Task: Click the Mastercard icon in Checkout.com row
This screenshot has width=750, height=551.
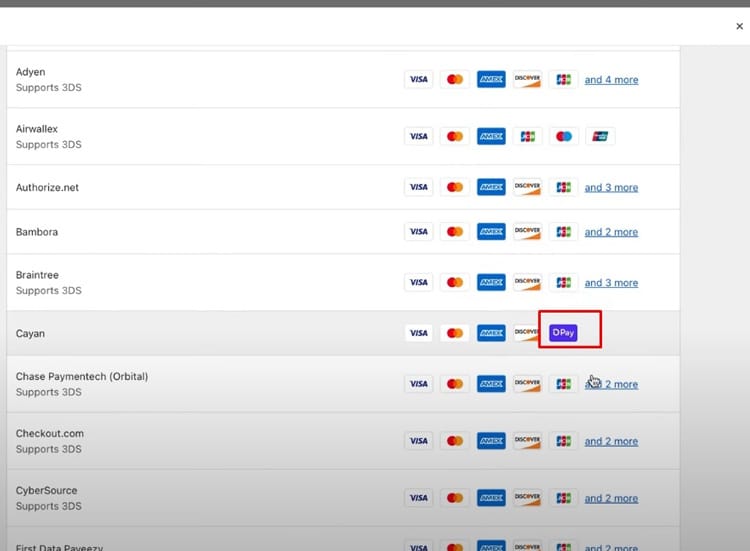Action: coord(455,441)
